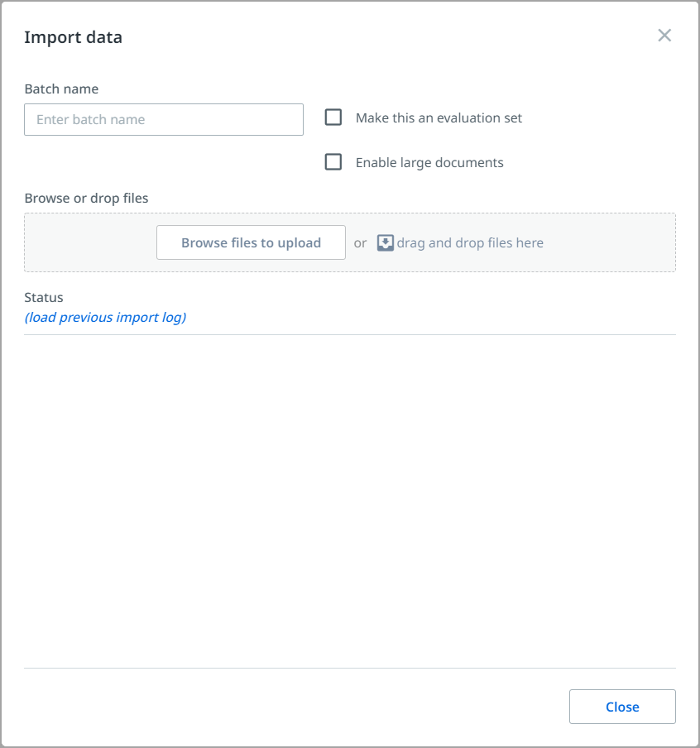This screenshot has height=748, width=700.
Task: Click the load previous import log link
Action: click(x=105, y=317)
